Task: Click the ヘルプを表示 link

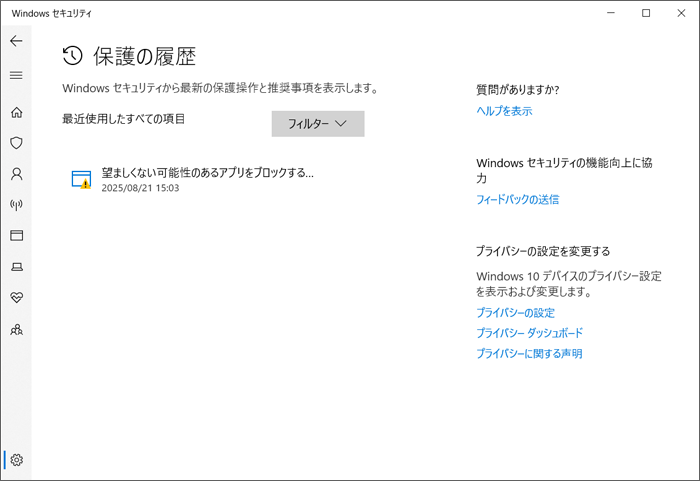Action: (504, 111)
